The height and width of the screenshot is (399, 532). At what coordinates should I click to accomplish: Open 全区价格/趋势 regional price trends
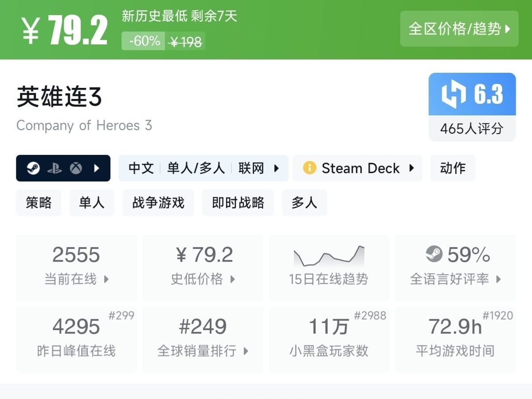(x=459, y=29)
